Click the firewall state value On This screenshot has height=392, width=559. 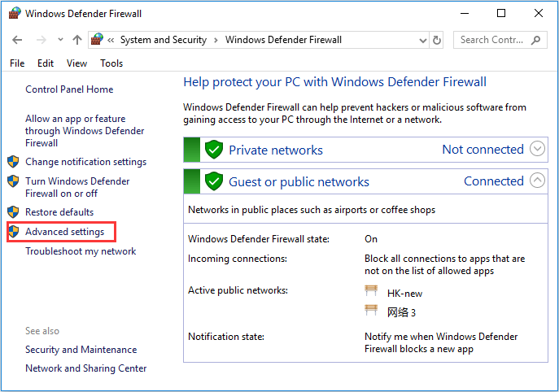pyautogui.click(x=371, y=239)
